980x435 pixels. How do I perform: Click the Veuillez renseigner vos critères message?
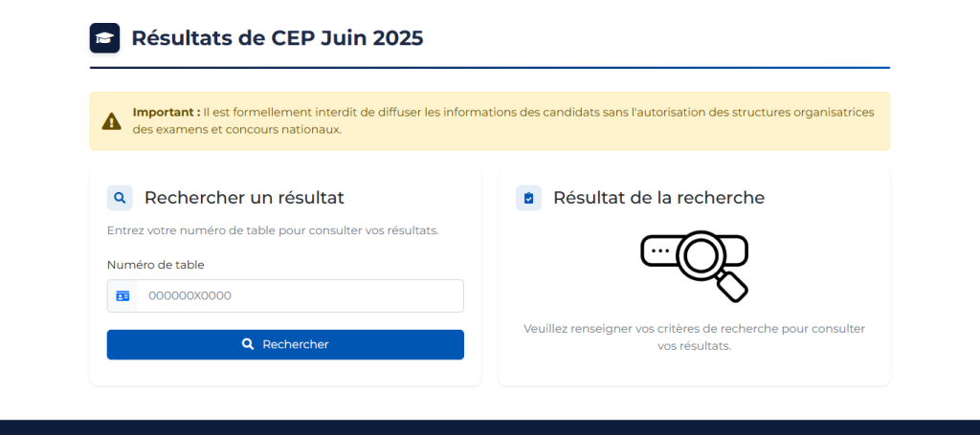[695, 337]
